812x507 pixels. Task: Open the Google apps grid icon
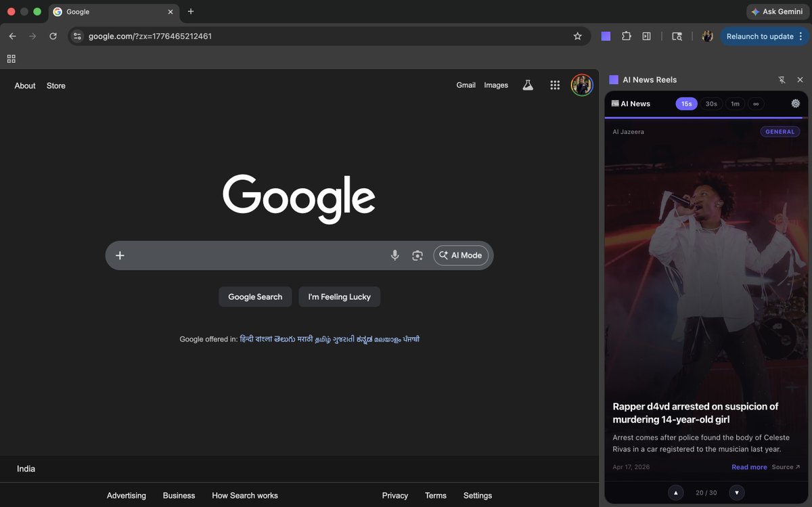point(555,85)
